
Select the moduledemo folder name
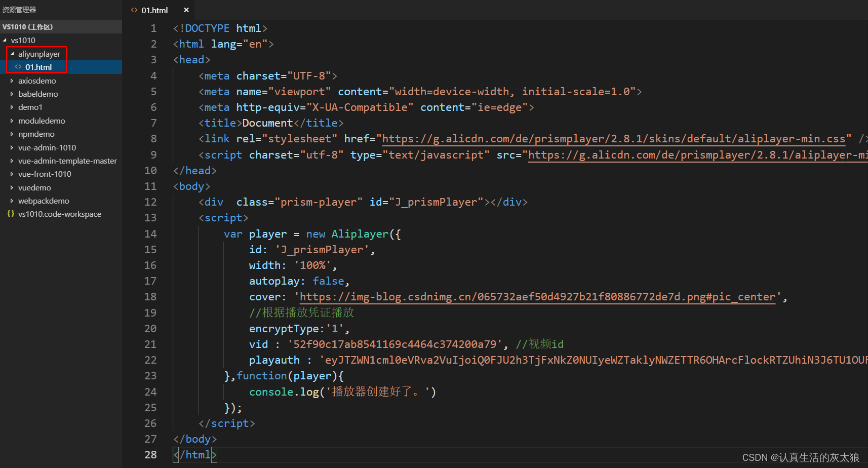[42, 121]
